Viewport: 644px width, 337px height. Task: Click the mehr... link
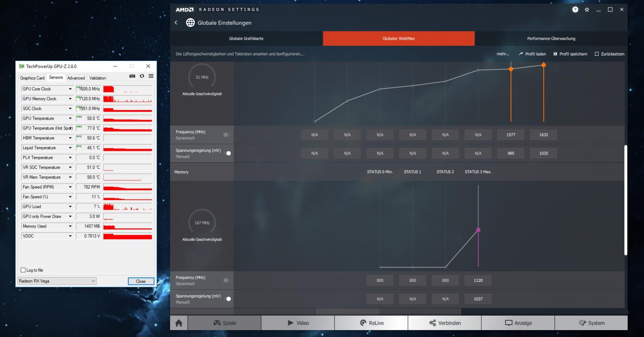coord(503,54)
